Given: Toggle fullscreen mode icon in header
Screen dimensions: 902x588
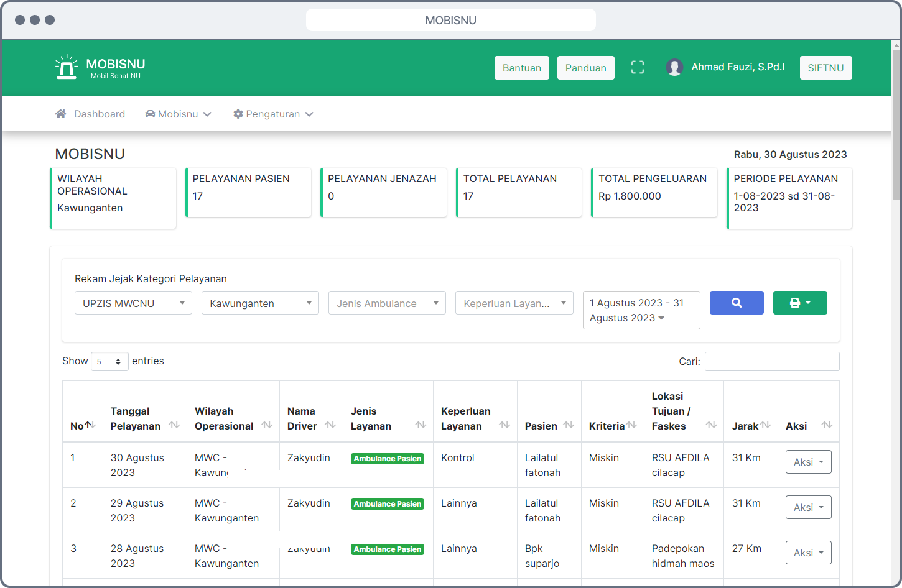Looking at the screenshot, I should pyautogui.click(x=638, y=68).
